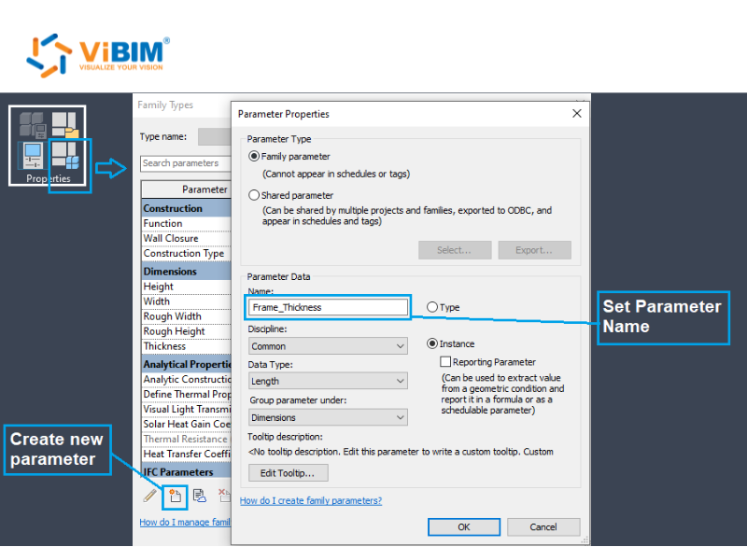This screenshot has width=747, height=560.
Task: Open the Data Type dropdown showing Length
Action: click(328, 381)
